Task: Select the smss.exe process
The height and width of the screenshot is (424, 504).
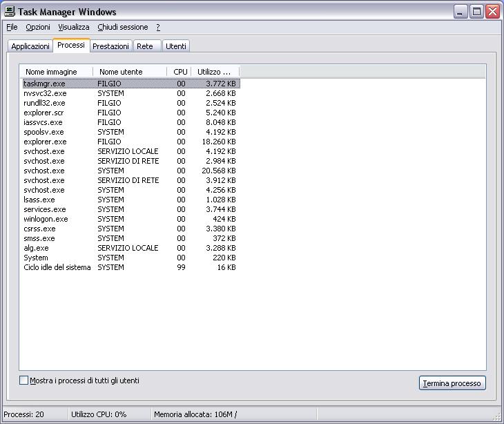Action: (x=131, y=238)
